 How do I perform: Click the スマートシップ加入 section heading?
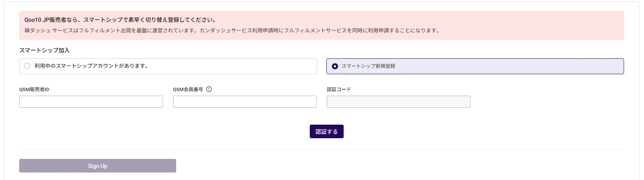tap(44, 50)
